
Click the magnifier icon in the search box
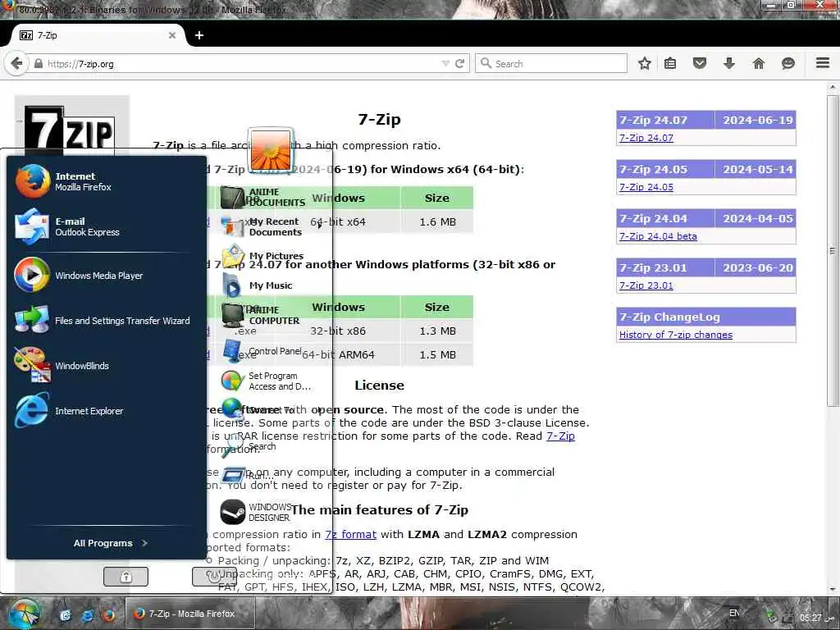point(486,63)
